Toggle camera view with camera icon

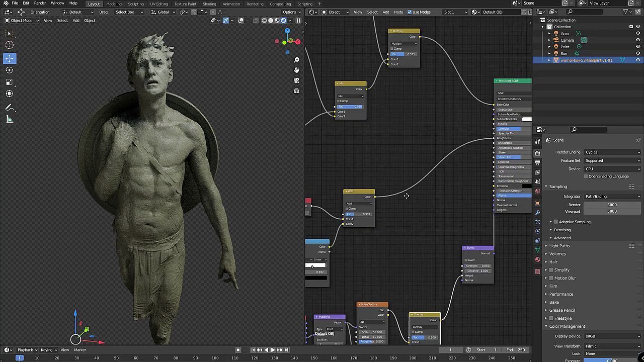tap(296, 80)
